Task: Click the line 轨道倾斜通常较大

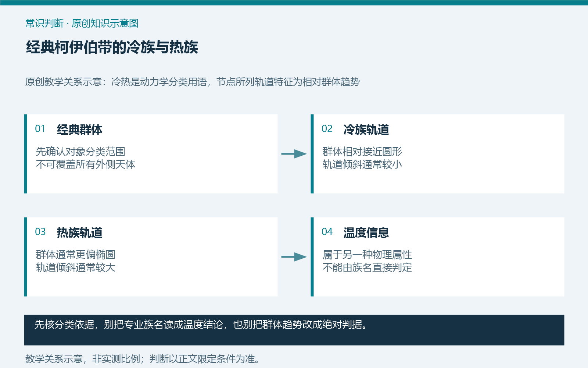Action: tap(76, 267)
